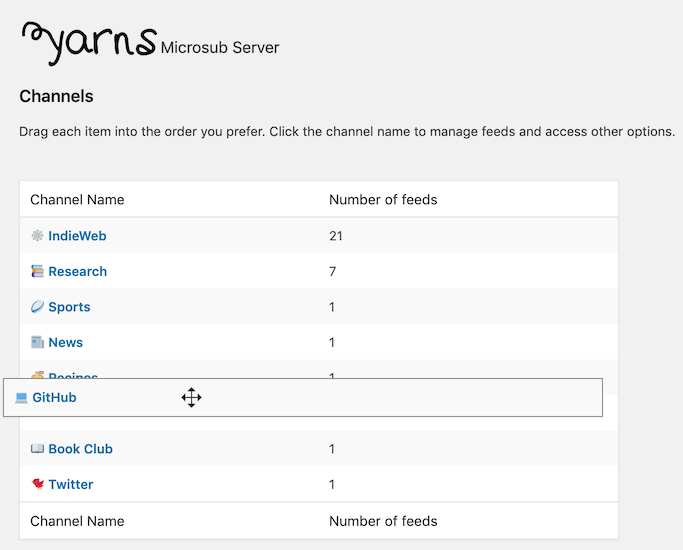Select the top Channel Name column header
This screenshot has width=683, height=550.
(x=77, y=199)
